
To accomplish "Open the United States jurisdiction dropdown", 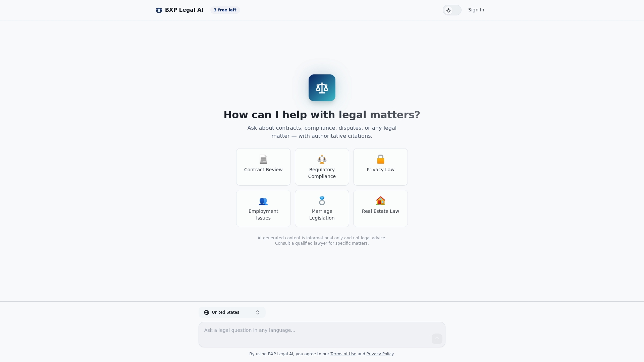I will 232,312.
